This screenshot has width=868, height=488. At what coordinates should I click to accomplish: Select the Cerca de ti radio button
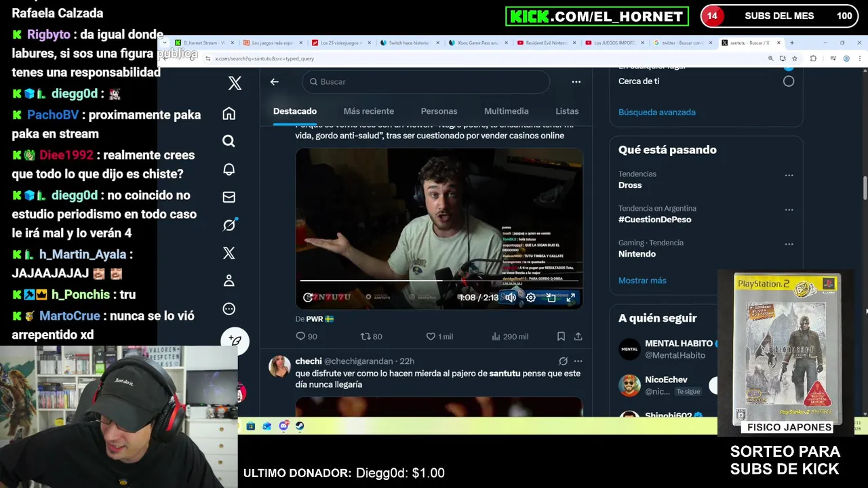point(788,81)
